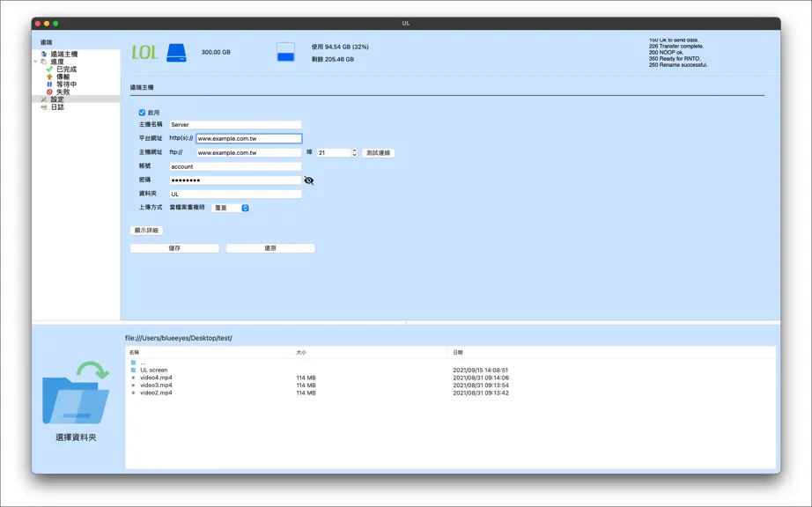Toggle password visibility eye icon

coord(308,180)
